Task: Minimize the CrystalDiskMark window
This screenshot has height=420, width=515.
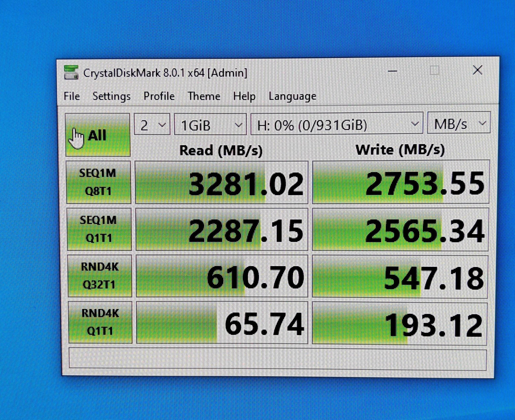Action: pyautogui.click(x=392, y=71)
